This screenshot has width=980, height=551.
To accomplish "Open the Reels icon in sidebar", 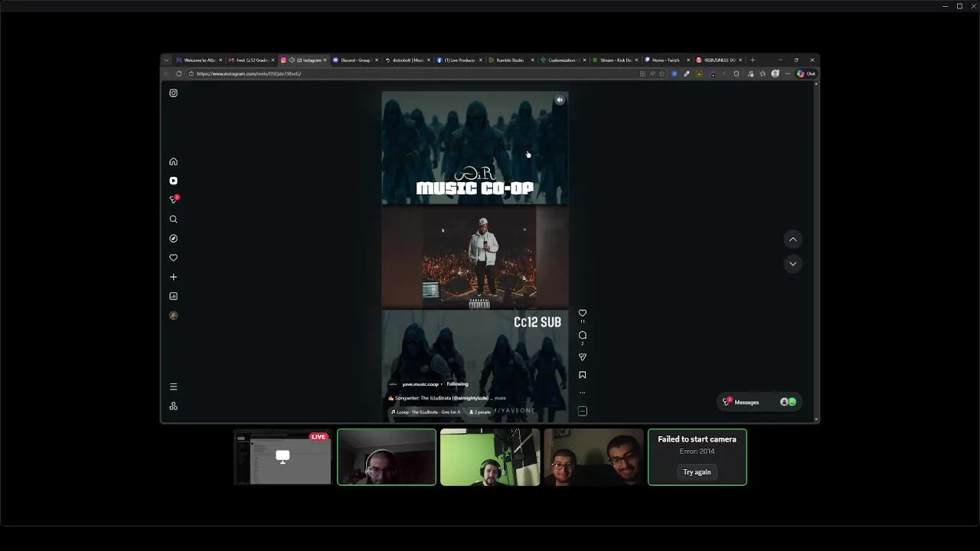I will (173, 181).
